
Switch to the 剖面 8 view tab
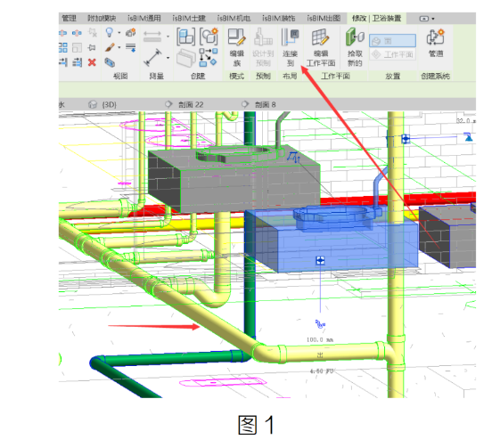click(259, 104)
